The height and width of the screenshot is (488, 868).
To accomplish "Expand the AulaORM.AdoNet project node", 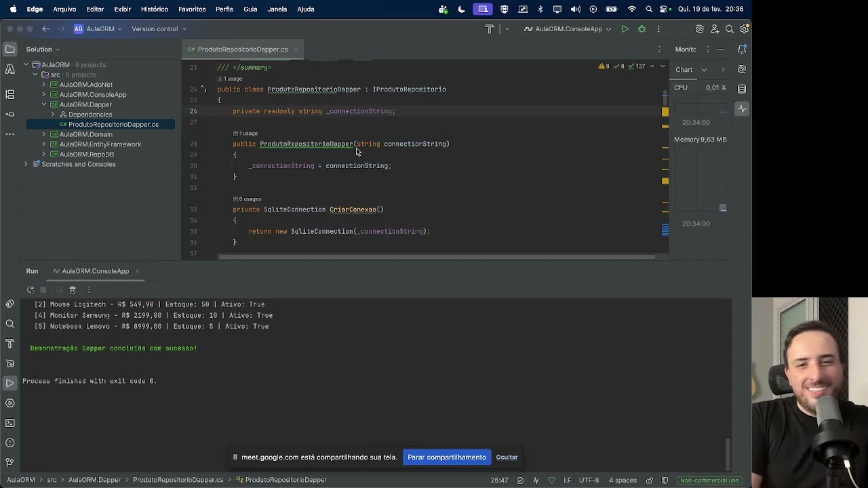I will 44,85.
